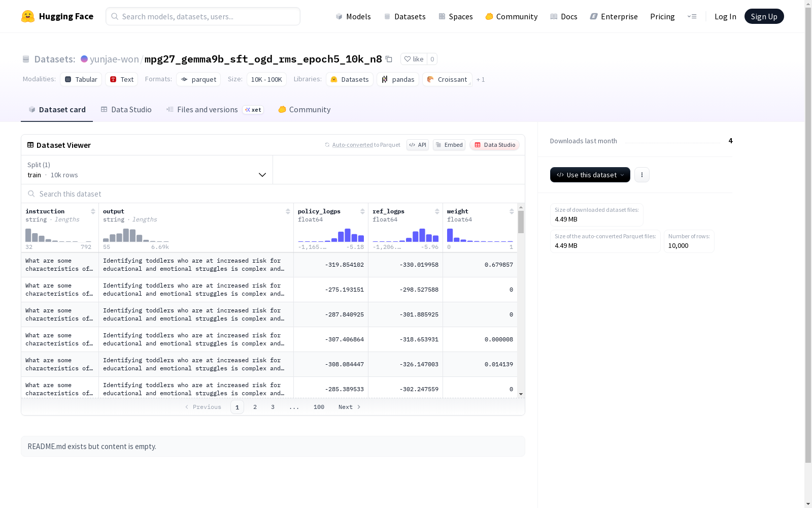Open Data Studio from the viewer header
This screenshot has width=812, height=508.
coord(494,145)
